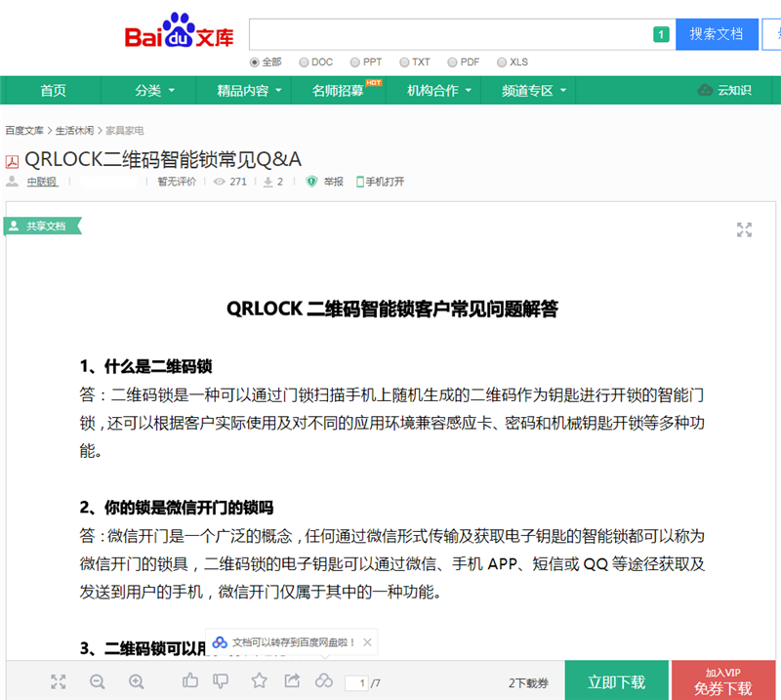Screen dimensions: 781x700
Task: Click the bottom toolbar fullscreen icon
Action: click(x=59, y=681)
